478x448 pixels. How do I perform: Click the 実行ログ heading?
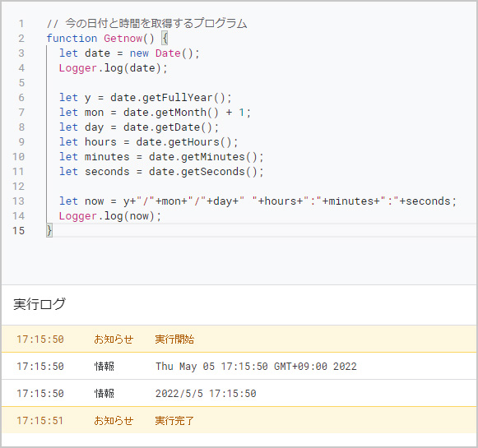tap(39, 304)
